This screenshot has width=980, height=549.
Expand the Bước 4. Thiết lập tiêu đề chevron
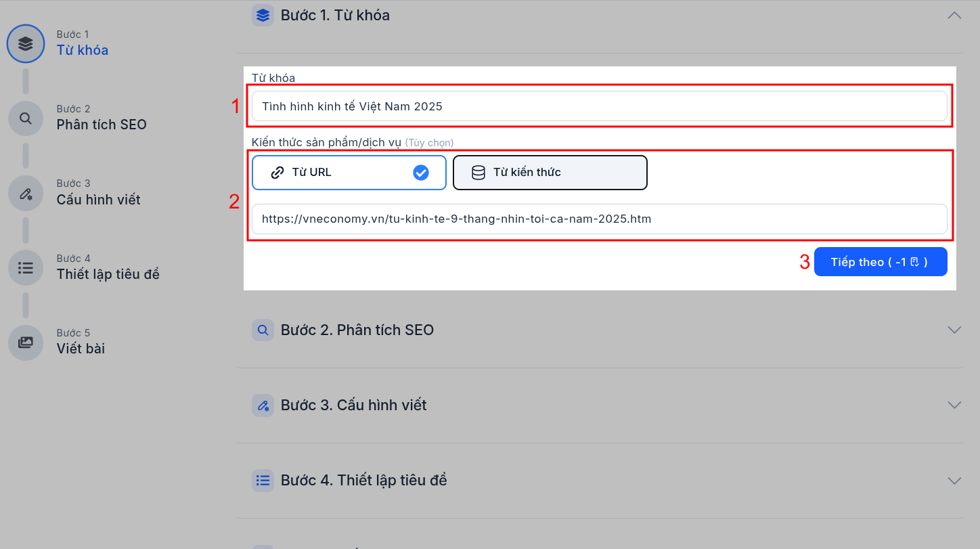(x=954, y=481)
